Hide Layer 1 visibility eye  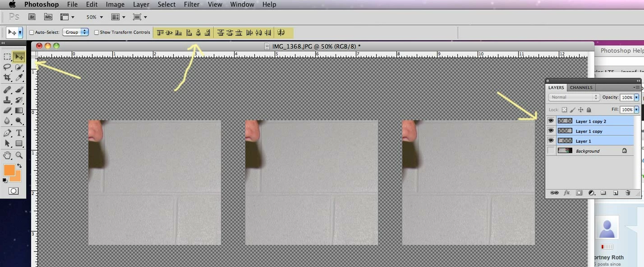coord(551,140)
